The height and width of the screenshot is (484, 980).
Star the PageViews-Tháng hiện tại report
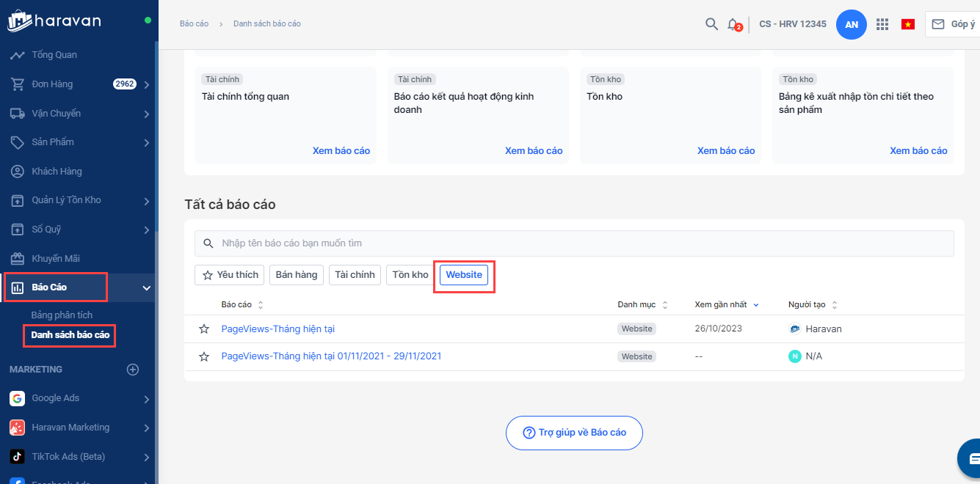coord(204,329)
